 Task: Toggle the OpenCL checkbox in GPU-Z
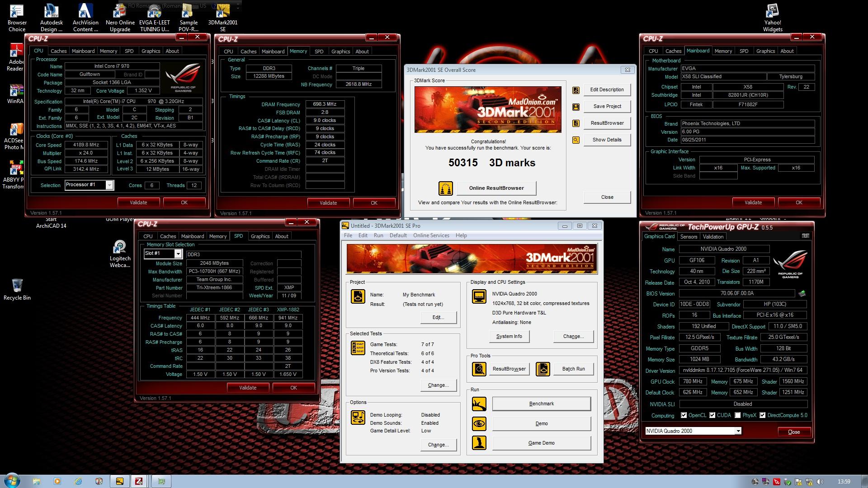click(x=684, y=415)
